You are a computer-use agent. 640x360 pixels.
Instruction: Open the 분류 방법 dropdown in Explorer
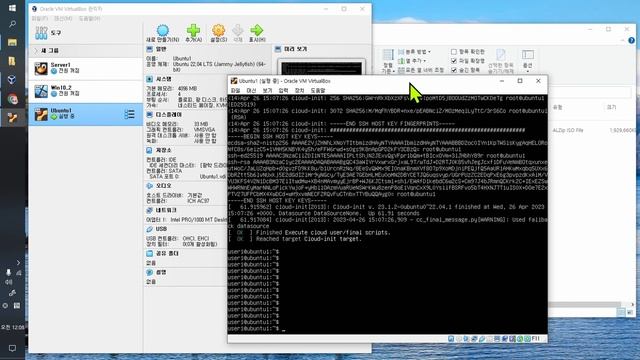click(x=414, y=52)
